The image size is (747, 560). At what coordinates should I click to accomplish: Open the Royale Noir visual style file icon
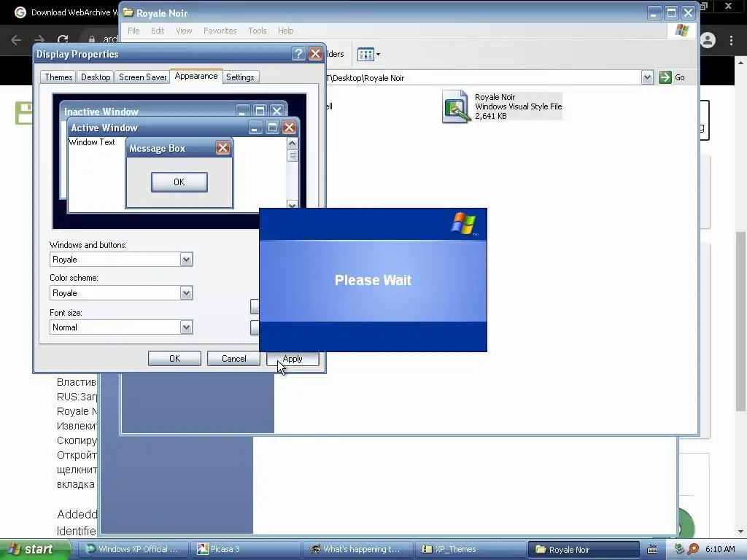[x=456, y=106]
